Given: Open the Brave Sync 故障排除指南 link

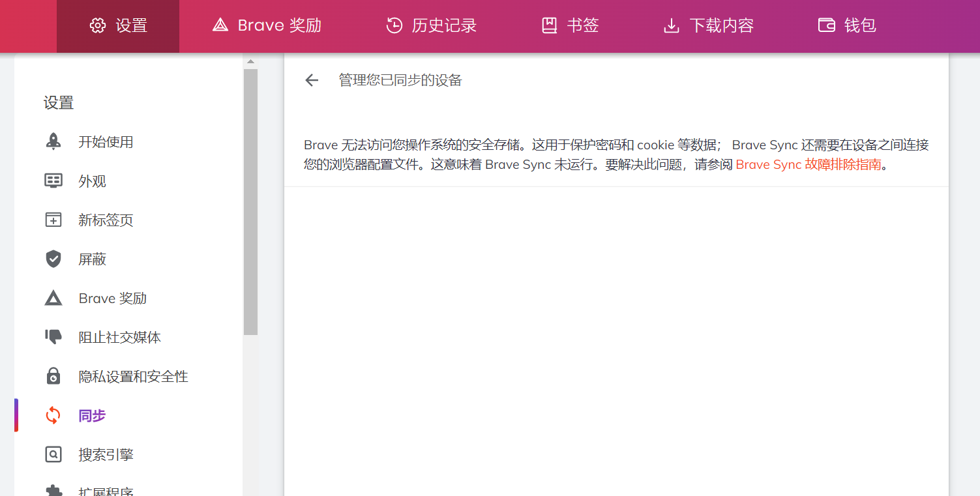Looking at the screenshot, I should click(x=809, y=165).
